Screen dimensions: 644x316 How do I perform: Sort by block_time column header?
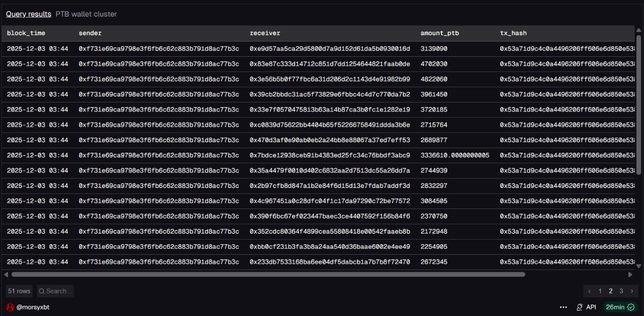(26, 33)
